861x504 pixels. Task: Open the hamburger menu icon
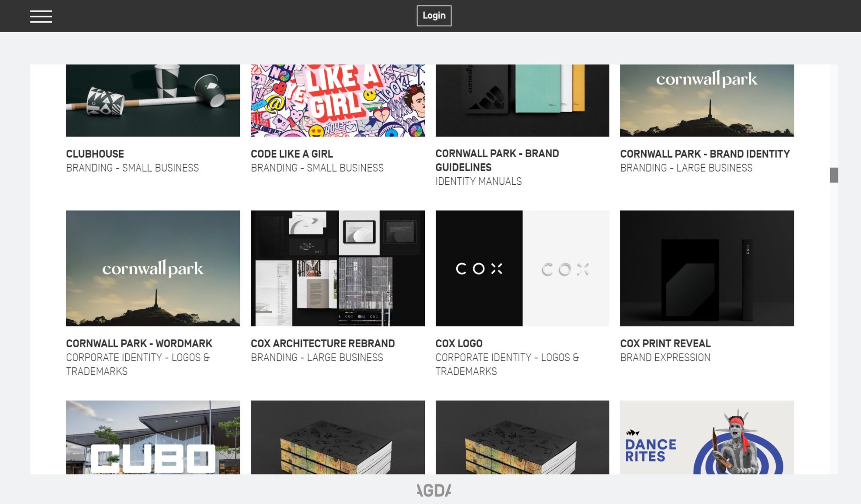coord(41,17)
